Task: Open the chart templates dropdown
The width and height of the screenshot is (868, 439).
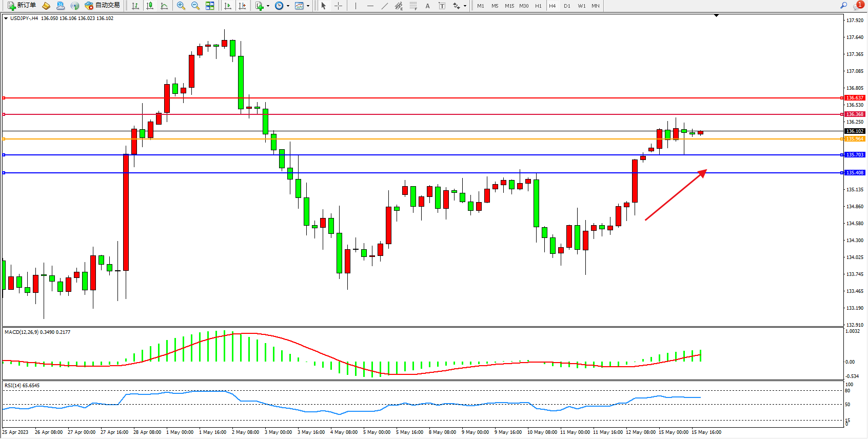Action: pos(308,6)
